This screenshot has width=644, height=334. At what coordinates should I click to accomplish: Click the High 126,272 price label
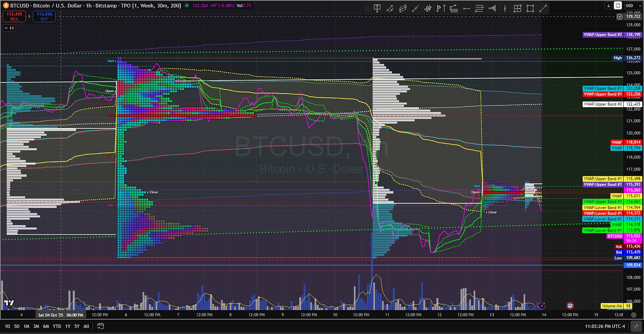627,58
